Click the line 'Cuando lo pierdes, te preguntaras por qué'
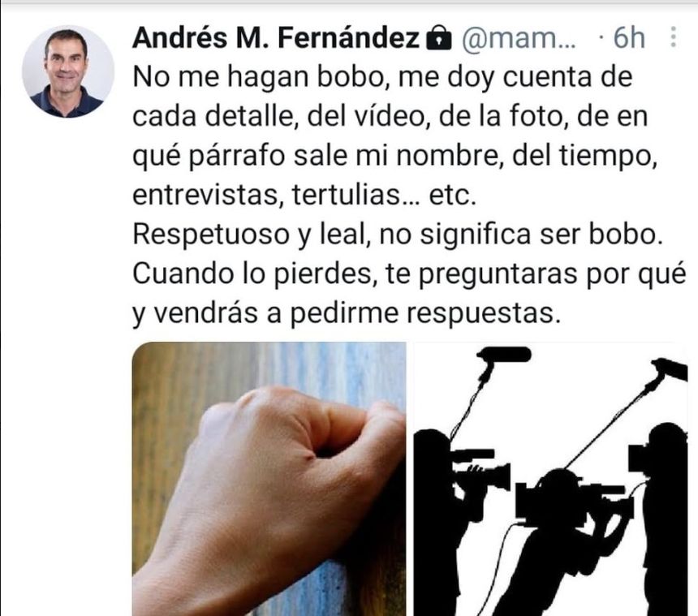 [409, 274]
